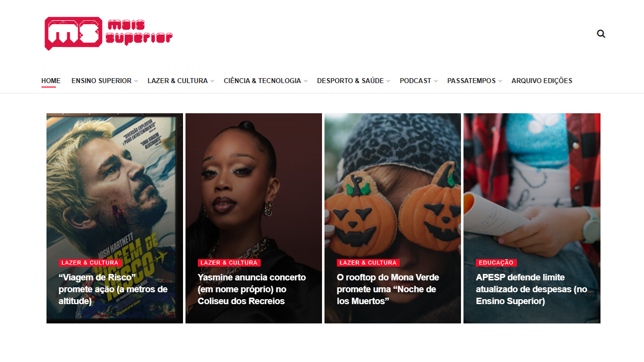Expand the Passatempos menu chevron

(x=500, y=81)
